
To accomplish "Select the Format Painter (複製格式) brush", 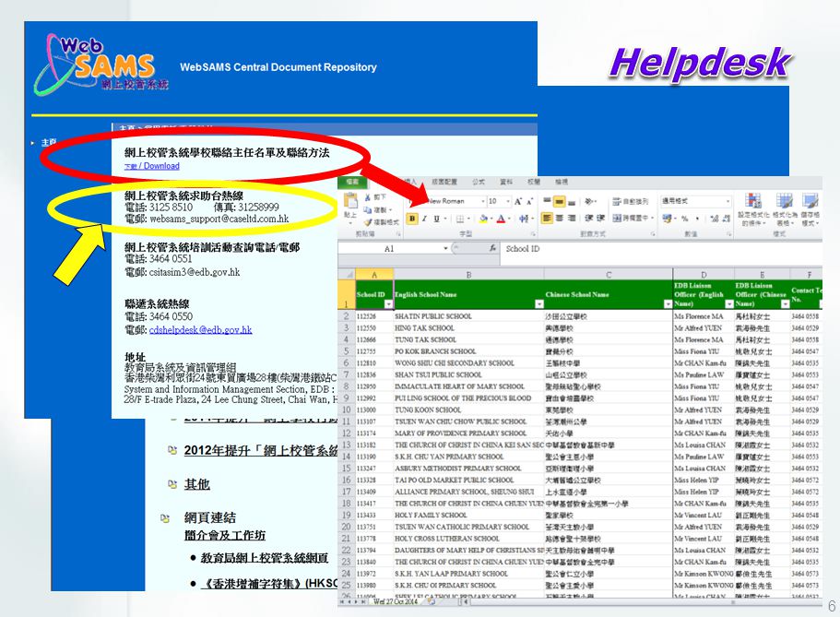I will point(368,222).
